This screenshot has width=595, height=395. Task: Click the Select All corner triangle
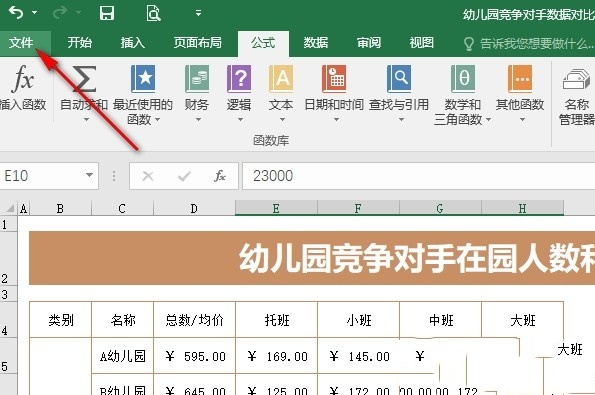click(9, 208)
